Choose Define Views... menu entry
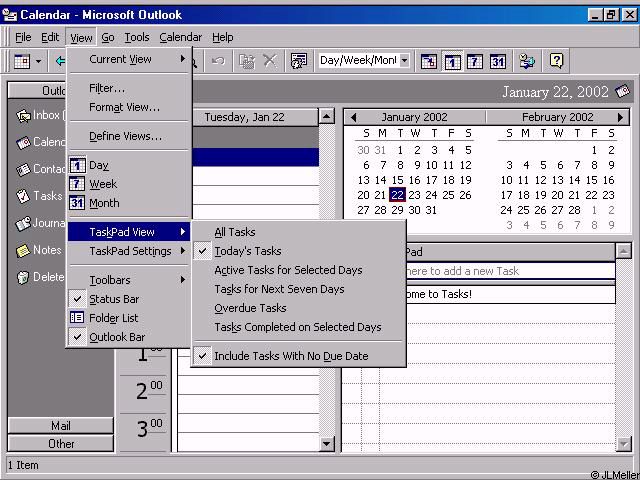Screen dimensions: 640x480 pyautogui.click(x=129, y=136)
